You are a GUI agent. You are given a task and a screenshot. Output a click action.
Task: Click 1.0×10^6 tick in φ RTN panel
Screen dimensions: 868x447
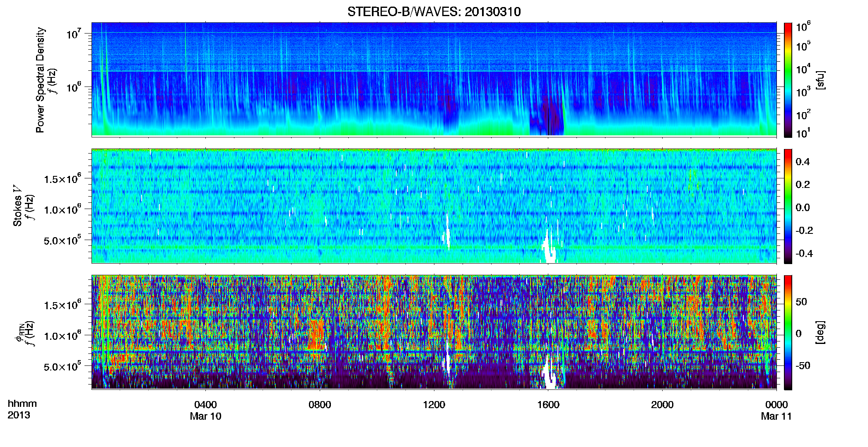coord(63,336)
